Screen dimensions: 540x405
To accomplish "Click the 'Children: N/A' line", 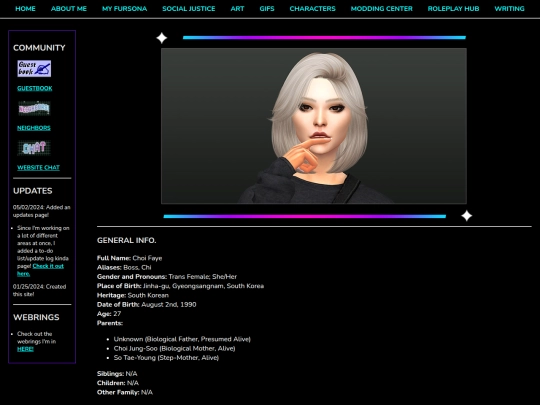I will (x=118, y=383).
